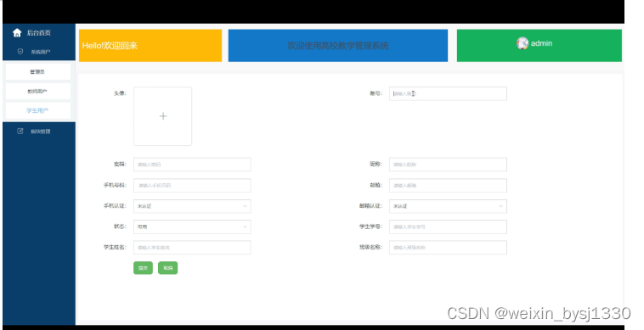
Task: Click the plus icon to upload 头像
Action: click(x=163, y=116)
